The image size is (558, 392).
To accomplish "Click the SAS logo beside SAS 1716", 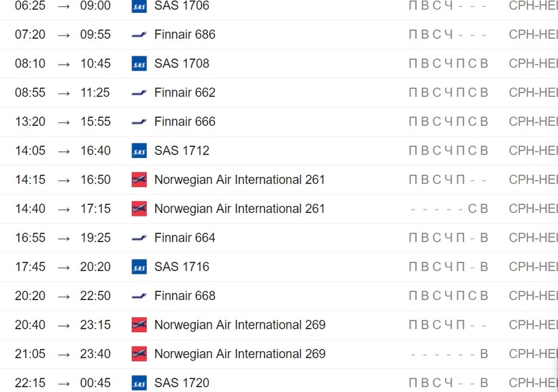I will [139, 267].
